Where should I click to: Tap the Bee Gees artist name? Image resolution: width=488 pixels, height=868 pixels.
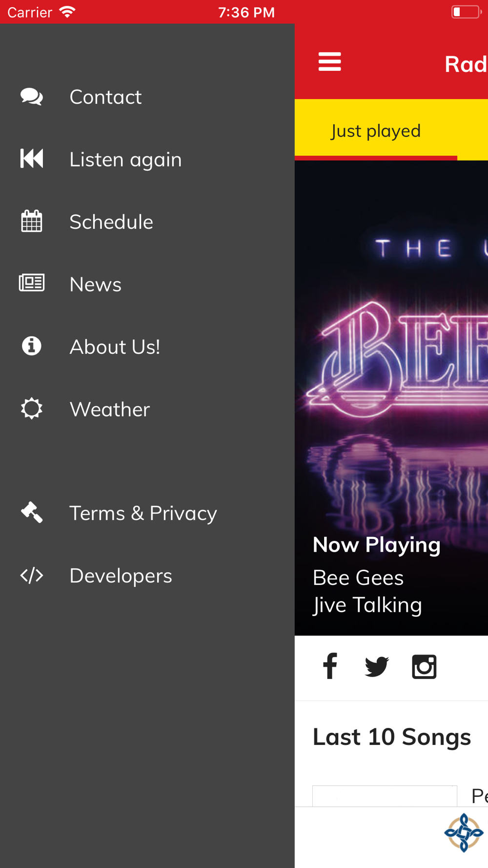[x=358, y=578]
